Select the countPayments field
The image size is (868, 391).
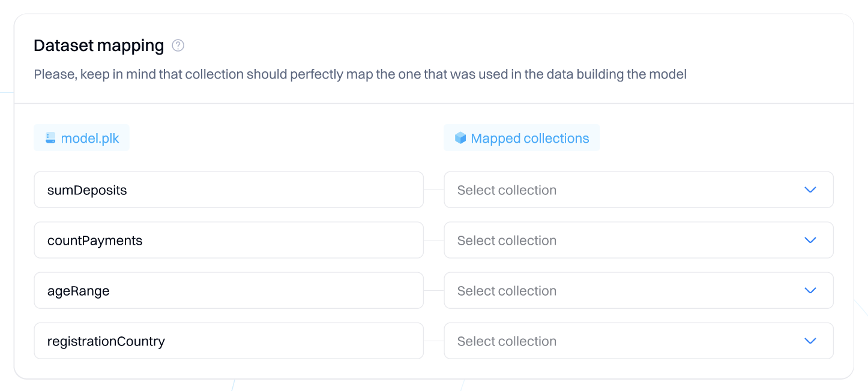228,240
